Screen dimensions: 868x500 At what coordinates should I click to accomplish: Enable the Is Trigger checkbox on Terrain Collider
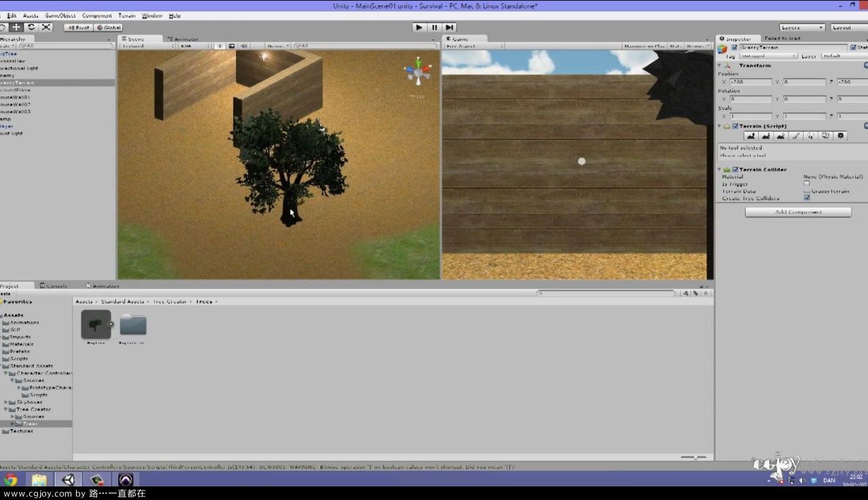[807, 183]
